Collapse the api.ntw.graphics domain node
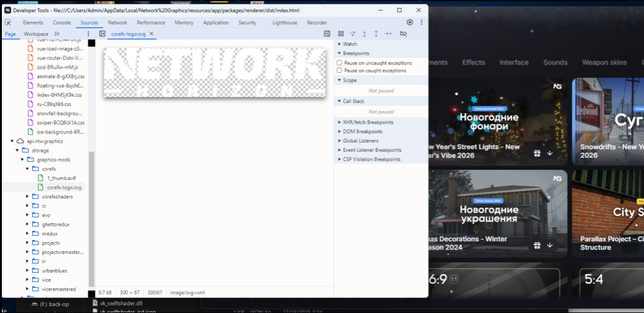This screenshot has height=313, width=644. coord(12,141)
